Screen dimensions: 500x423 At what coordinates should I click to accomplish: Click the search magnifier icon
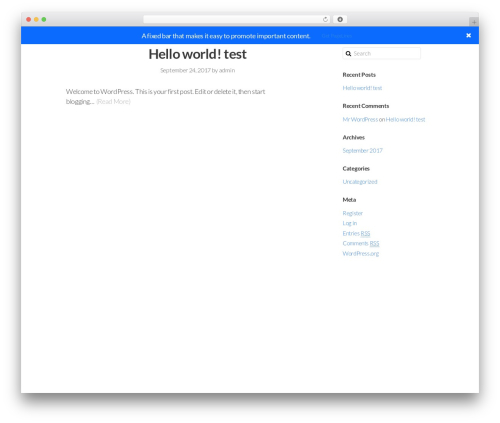tap(348, 54)
